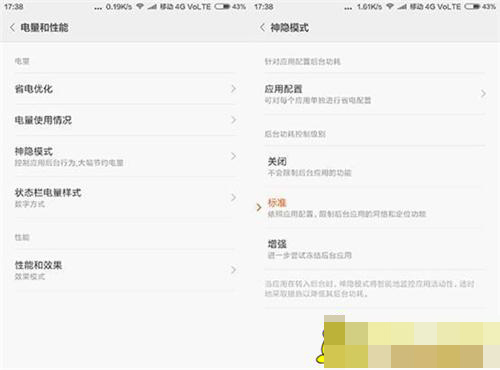Tap the right signal strength icon
500x370 pixels.
point(402,7)
